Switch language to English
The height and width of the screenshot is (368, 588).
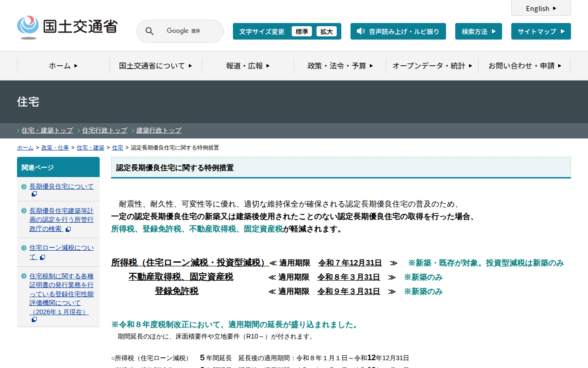pos(541,8)
